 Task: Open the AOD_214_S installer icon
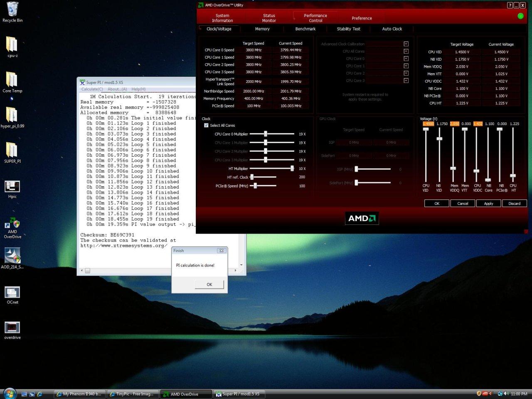click(x=12, y=259)
